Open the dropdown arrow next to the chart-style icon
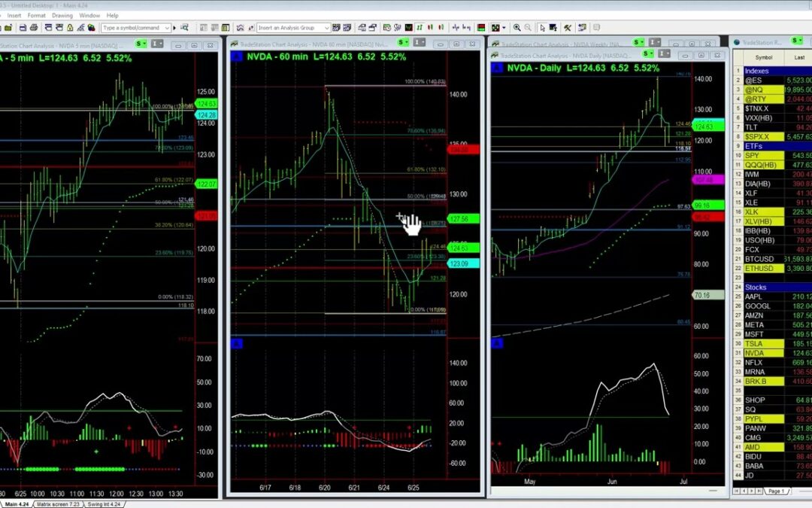812x508 pixels. point(503,28)
